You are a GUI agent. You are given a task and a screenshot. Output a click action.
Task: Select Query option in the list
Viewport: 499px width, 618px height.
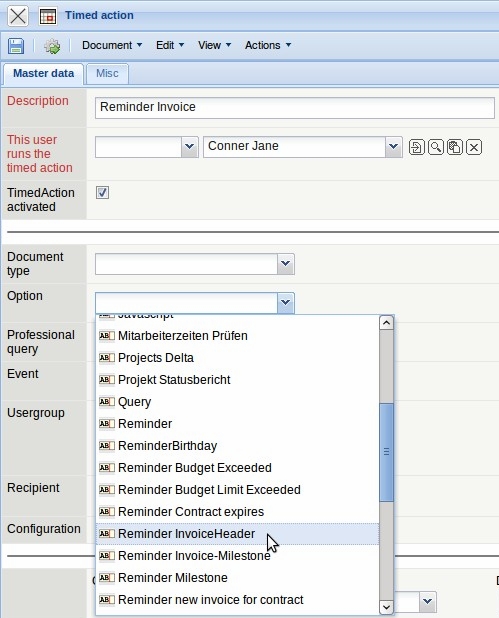pyautogui.click(x=237, y=402)
